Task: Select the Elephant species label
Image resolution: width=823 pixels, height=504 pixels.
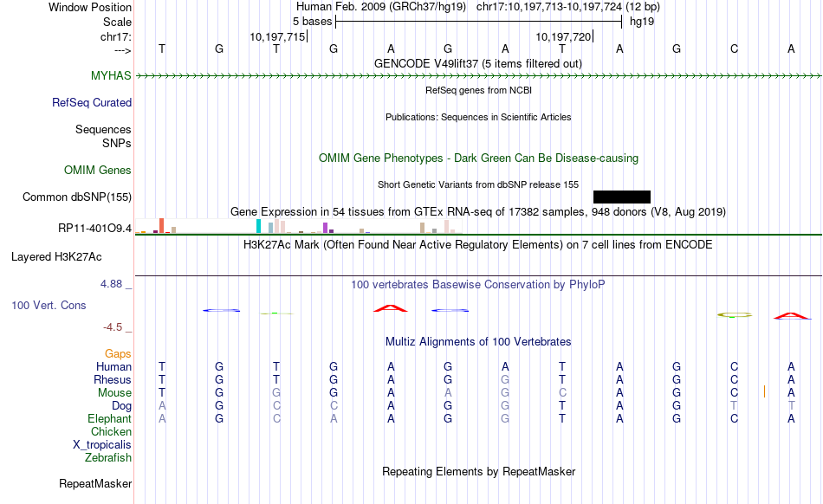Action: click(110, 418)
